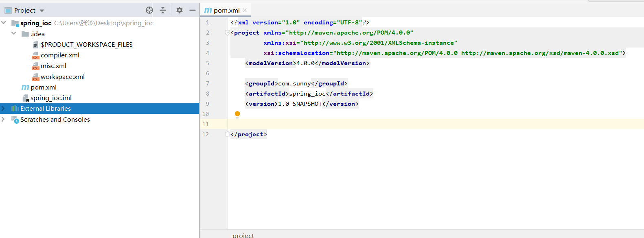The height and width of the screenshot is (238, 644).
Task: Click the project breadcrumb at editor bottom
Action: point(243,235)
